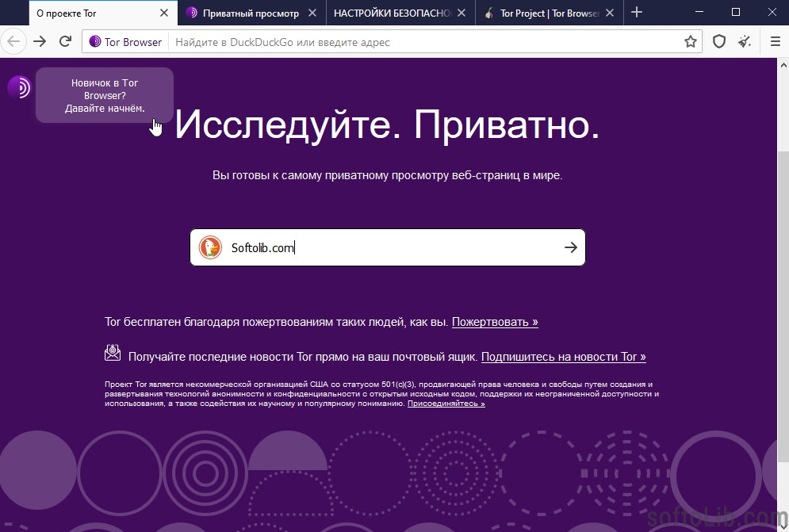Close the 'Приватный просмотр' tab
The image size is (789, 532).
tap(312, 13)
